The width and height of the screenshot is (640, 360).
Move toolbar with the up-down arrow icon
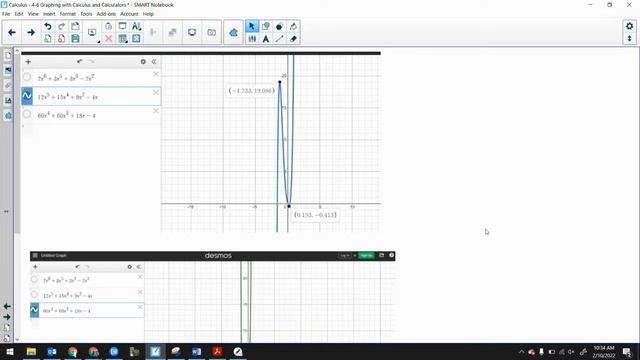click(x=629, y=39)
